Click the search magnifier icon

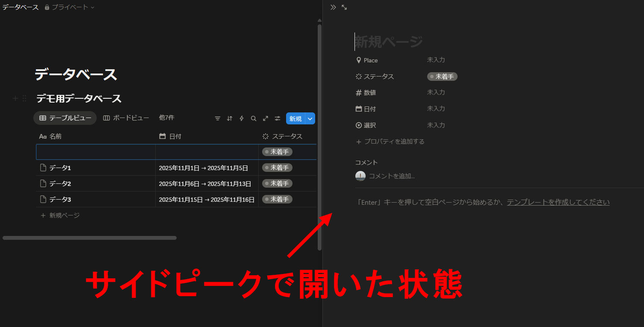click(254, 118)
